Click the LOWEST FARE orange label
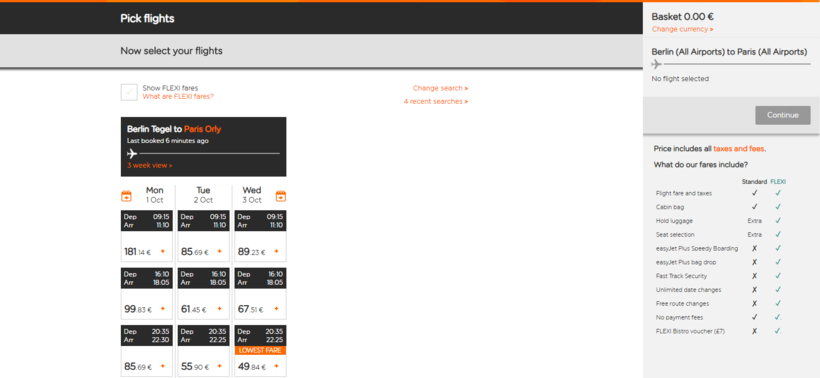The image size is (820, 378). click(x=260, y=350)
